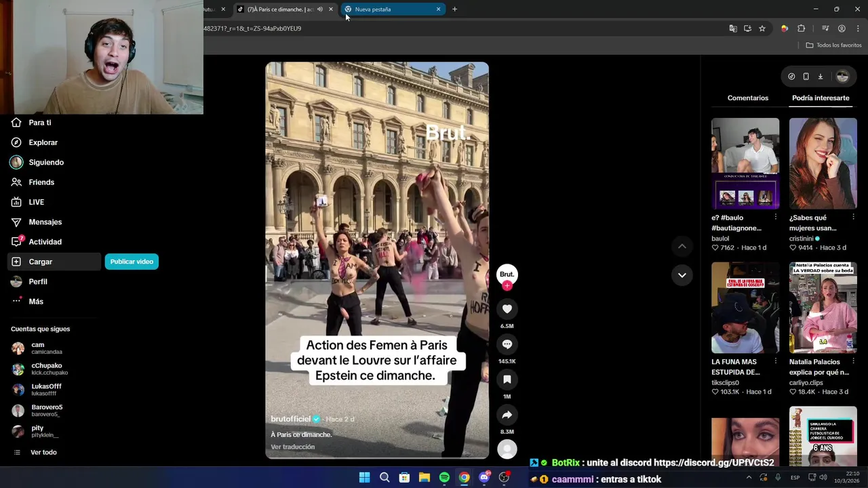Screen dimensions: 868x488
Task: Open Spotify from the taskbar
Action: pyautogui.click(x=444, y=478)
